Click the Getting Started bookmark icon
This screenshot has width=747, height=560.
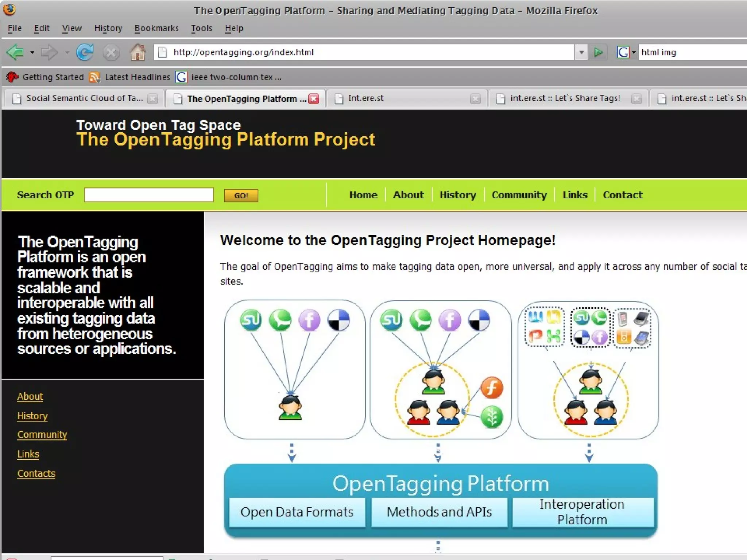click(12, 77)
